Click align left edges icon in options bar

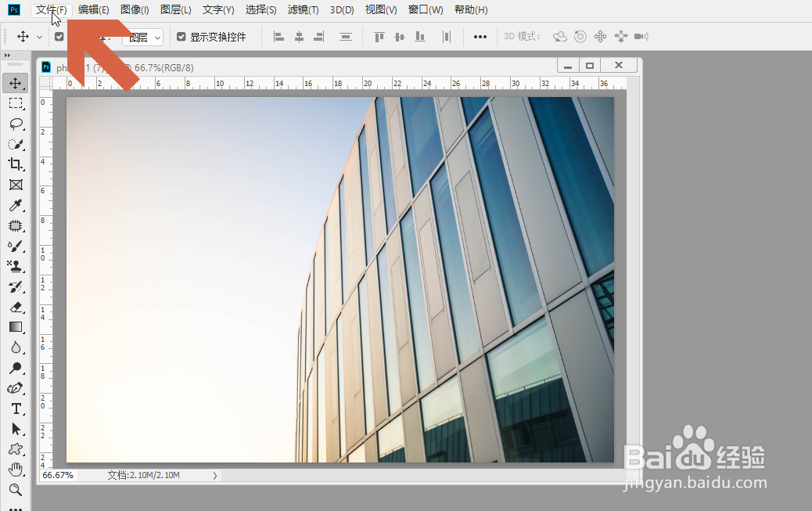278,37
